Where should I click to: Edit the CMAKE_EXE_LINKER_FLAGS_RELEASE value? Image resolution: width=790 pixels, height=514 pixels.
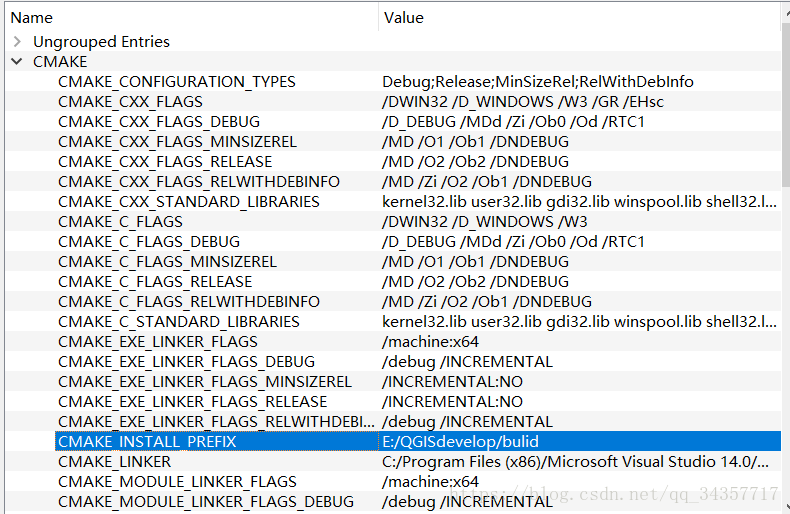pos(452,402)
